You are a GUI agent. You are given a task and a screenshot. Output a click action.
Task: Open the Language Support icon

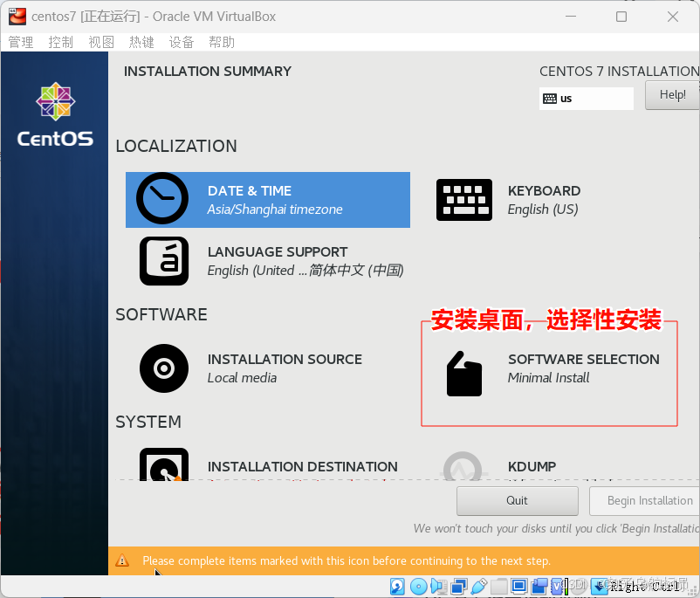pyautogui.click(x=164, y=261)
